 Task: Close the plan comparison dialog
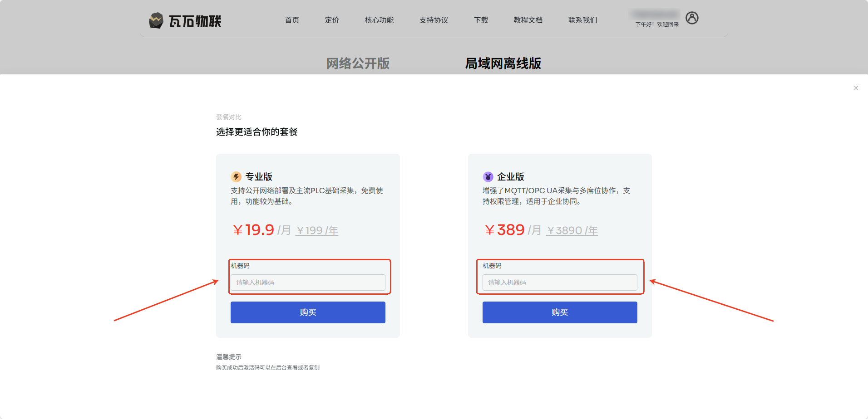[x=855, y=88]
